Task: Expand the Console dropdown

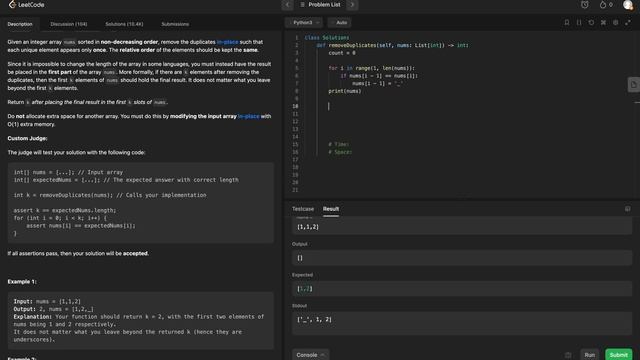Action: (x=310, y=355)
